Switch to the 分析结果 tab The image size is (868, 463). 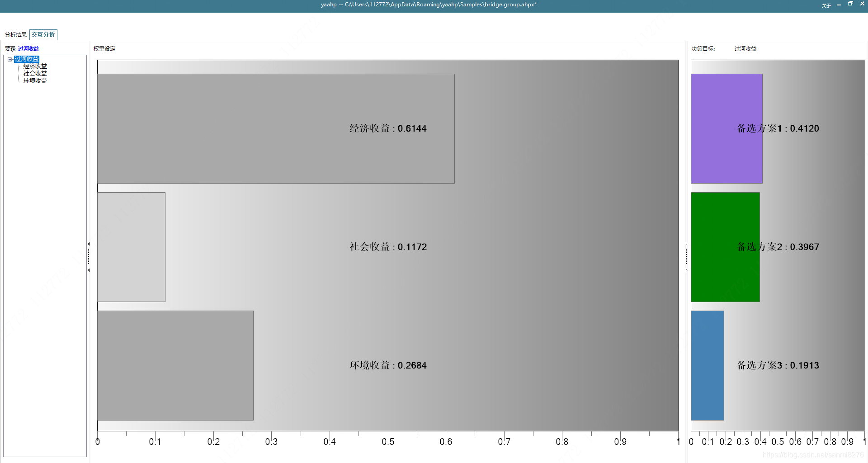(x=14, y=34)
